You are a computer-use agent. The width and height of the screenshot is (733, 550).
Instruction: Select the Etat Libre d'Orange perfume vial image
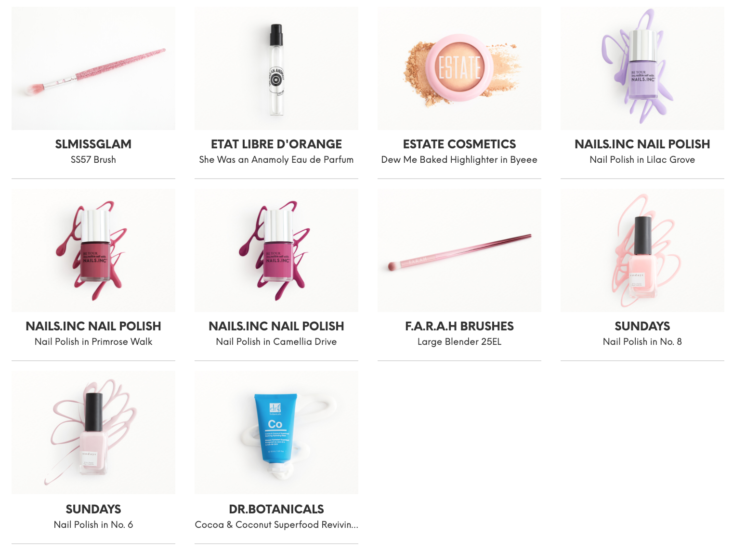point(276,68)
